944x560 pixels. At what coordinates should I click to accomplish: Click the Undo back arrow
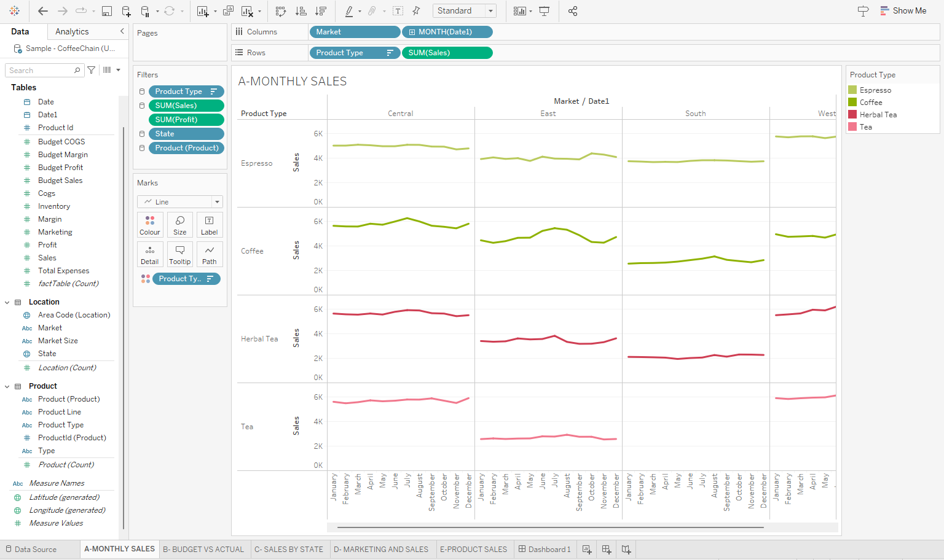[43, 11]
